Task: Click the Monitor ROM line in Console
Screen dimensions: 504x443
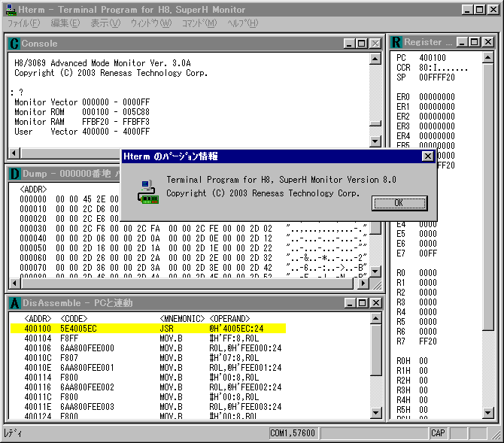Action: (82, 112)
